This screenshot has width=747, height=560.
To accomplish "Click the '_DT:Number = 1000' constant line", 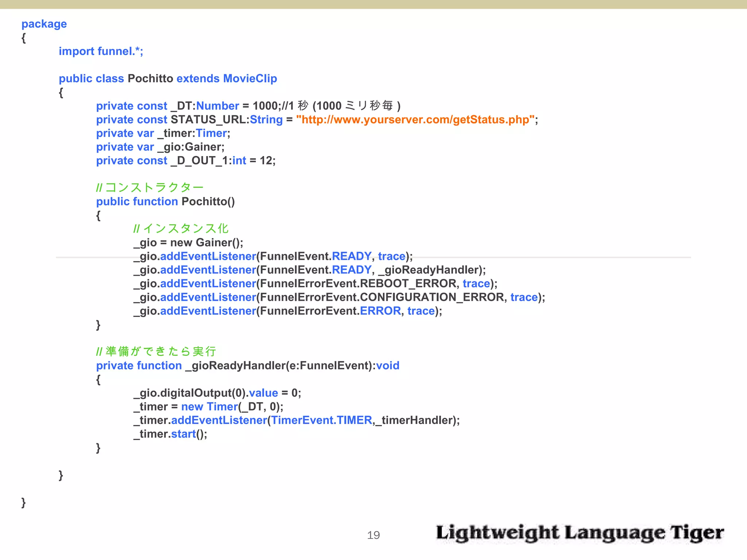I will pos(248,106).
